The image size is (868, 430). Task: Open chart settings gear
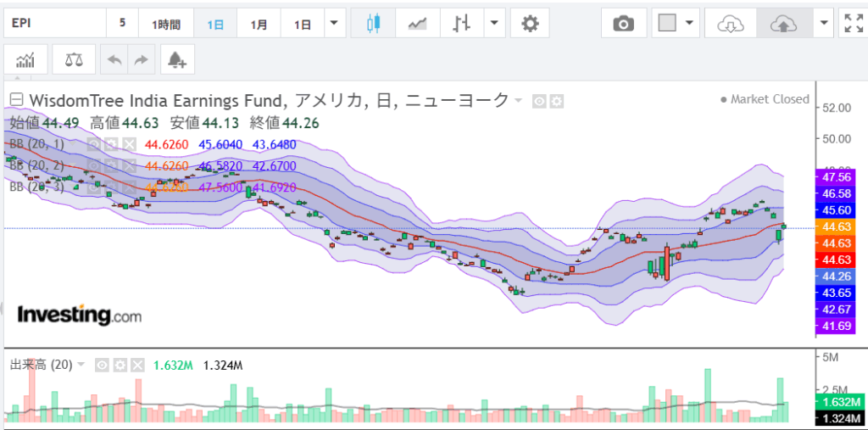pyautogui.click(x=530, y=23)
